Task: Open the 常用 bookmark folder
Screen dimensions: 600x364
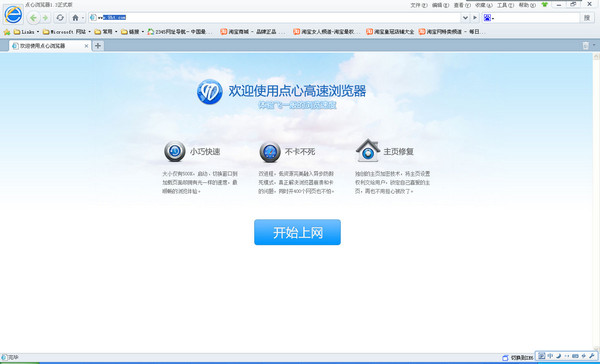Action: [106, 32]
